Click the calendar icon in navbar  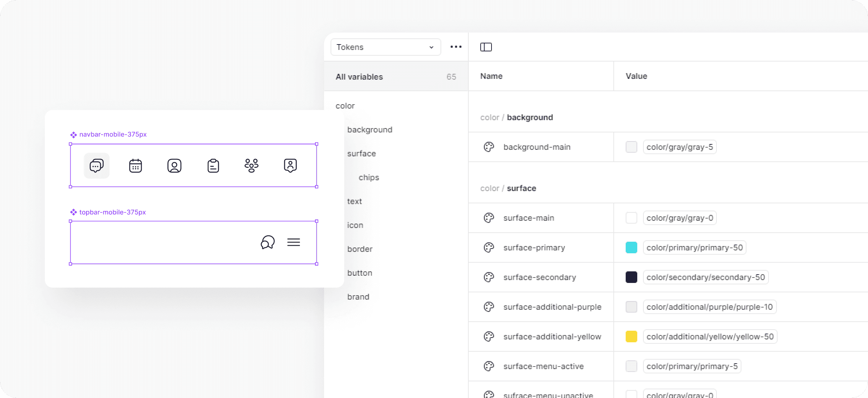tap(135, 166)
